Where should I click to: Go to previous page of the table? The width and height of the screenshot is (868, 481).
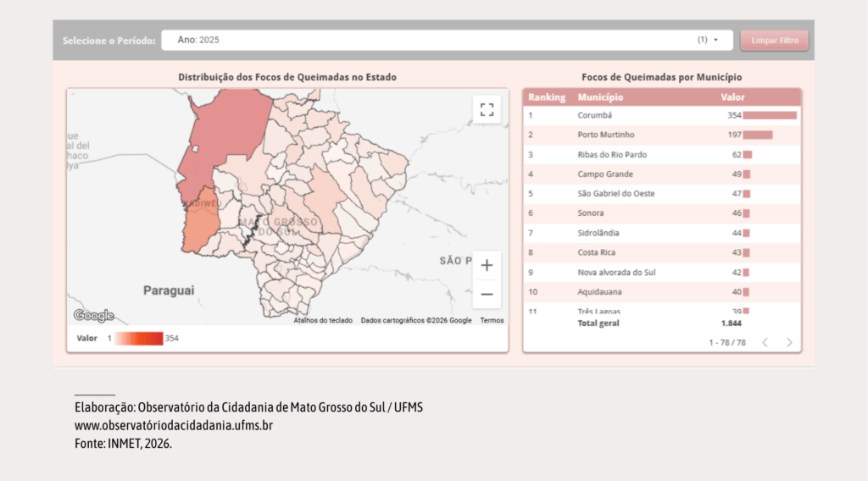[x=765, y=343]
